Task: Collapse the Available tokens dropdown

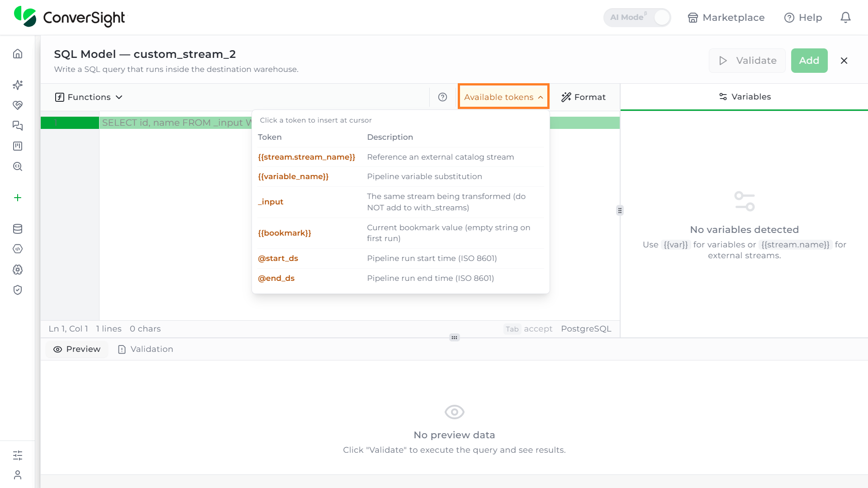Action: point(503,97)
